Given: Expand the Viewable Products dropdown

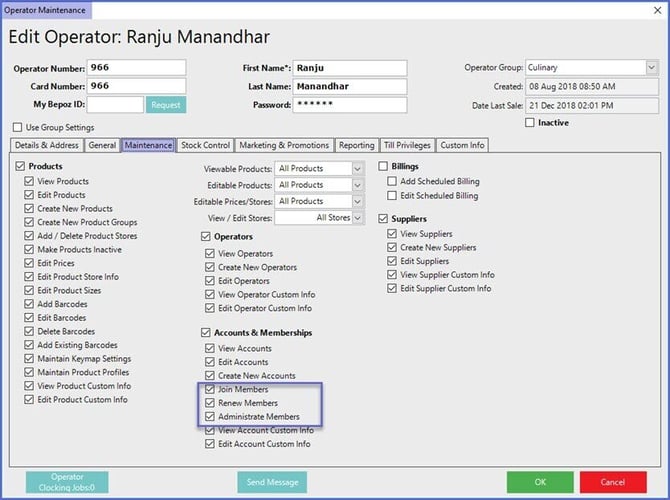Looking at the screenshot, I should tap(357, 169).
